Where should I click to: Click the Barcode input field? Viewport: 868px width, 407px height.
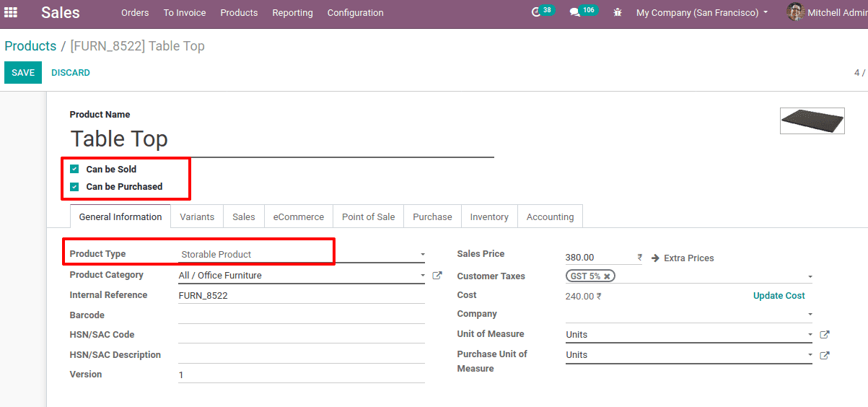302,315
